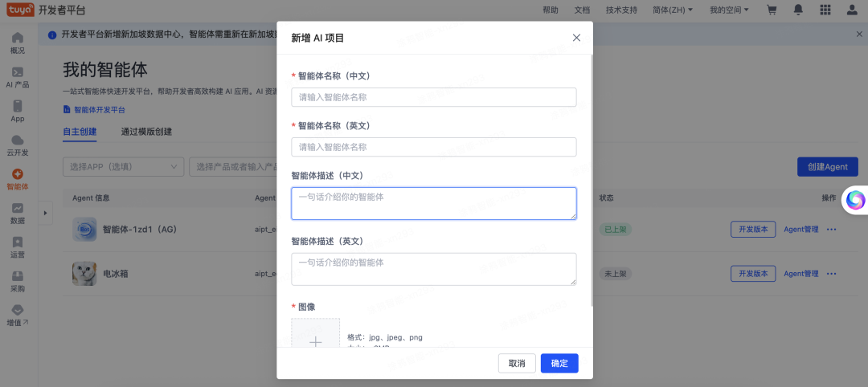Click 确定 button in dialog
Viewport: 868px width, 387px height.
point(559,363)
